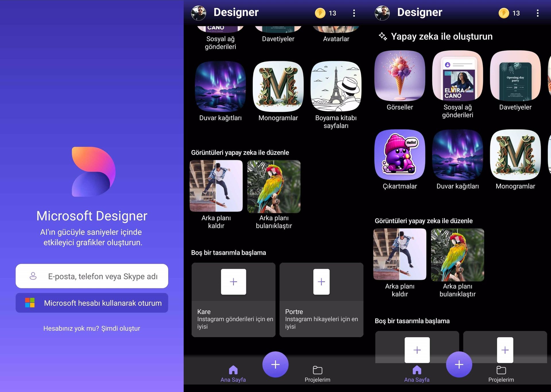Tap Projelerim tab in right screen

[501, 374]
